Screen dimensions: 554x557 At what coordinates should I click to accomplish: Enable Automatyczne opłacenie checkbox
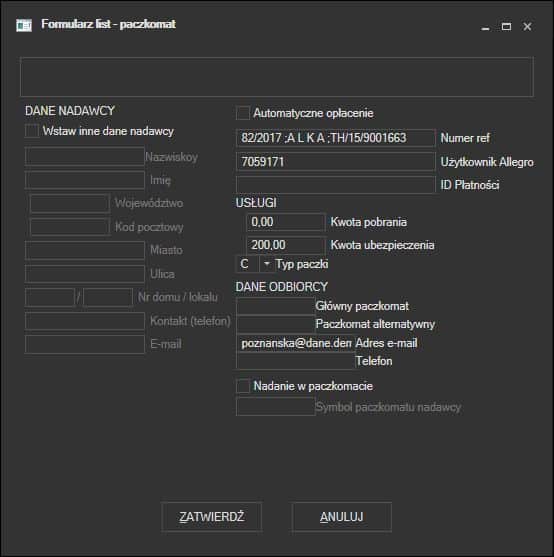tap(243, 113)
